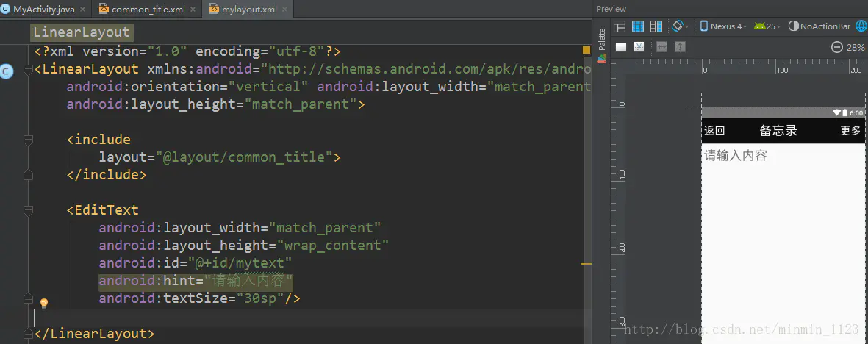Click the yellow inspection status square
Image resolution: width=868 pixels, height=344 pixels.
pyautogui.click(x=587, y=50)
